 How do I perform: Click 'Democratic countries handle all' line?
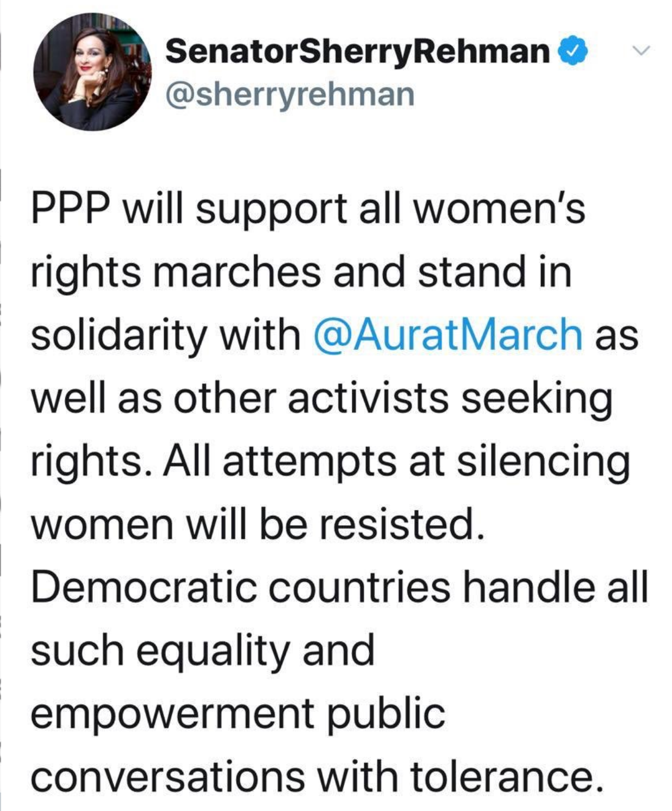[x=339, y=587]
